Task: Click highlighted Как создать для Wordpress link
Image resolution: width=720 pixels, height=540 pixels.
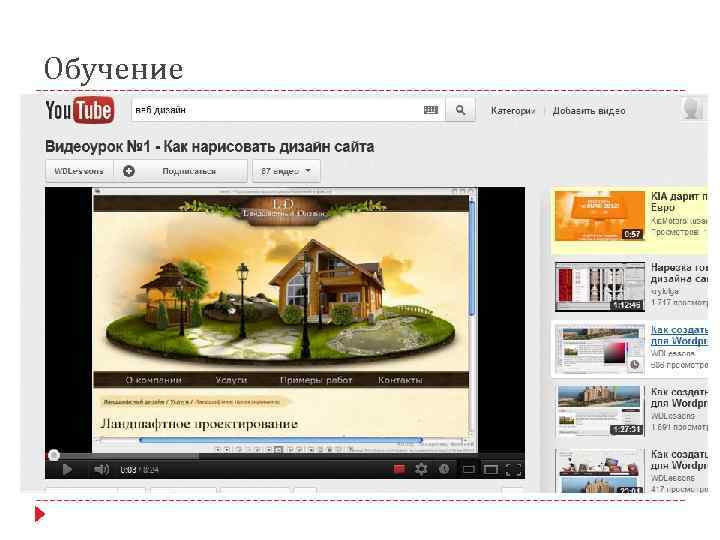Action: (x=679, y=335)
